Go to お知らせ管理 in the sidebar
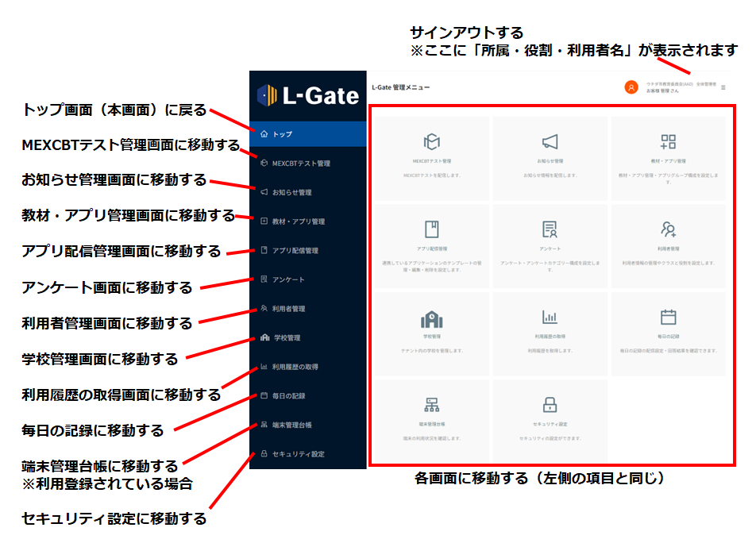The height and width of the screenshot is (543, 756). coord(307,192)
